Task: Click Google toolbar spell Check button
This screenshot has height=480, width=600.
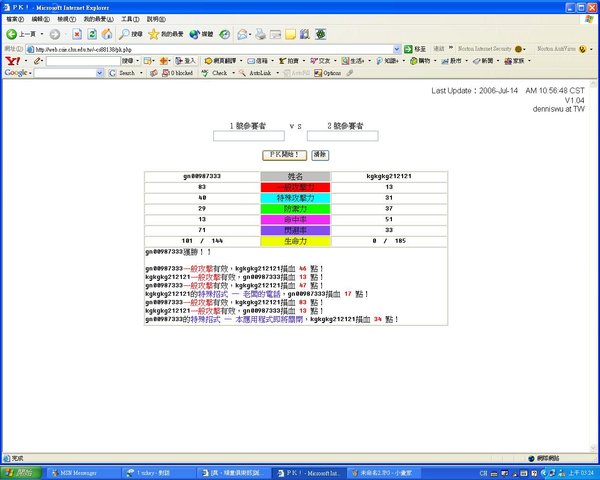Action: pos(215,73)
